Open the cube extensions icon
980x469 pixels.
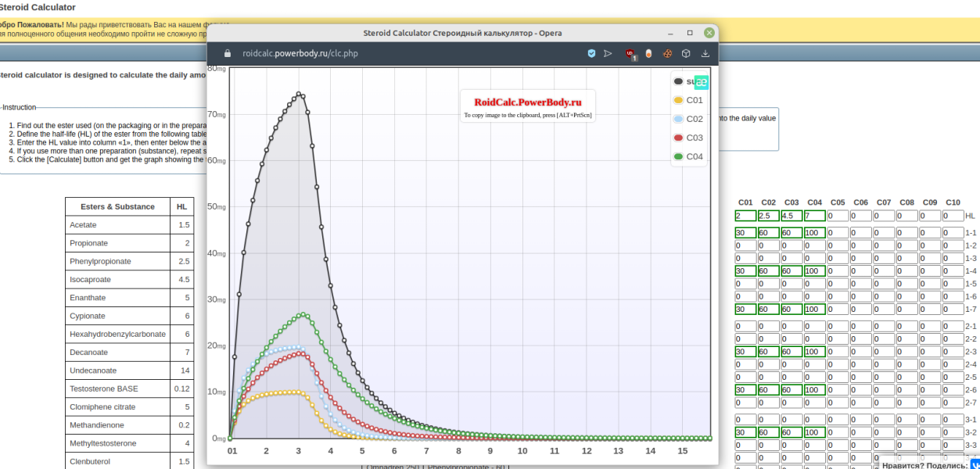(686, 54)
